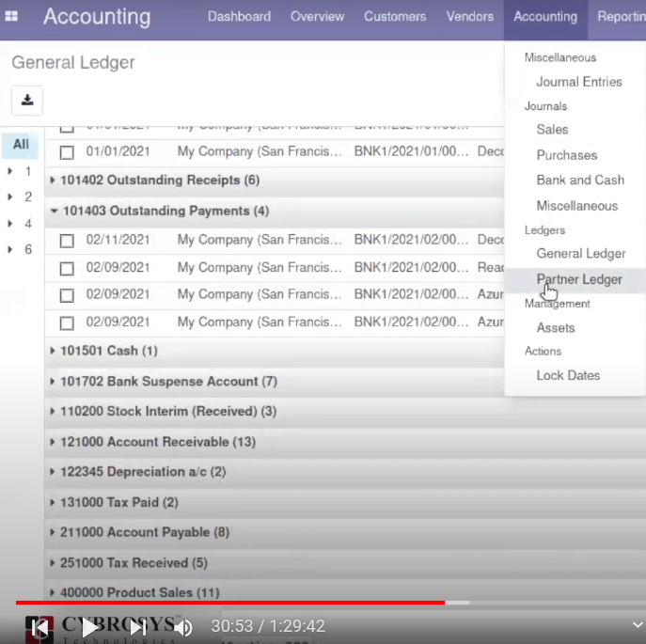Viewport: 646px width, 644px height.
Task: Click the 02/11/2021 date cell
Action: 118,240
